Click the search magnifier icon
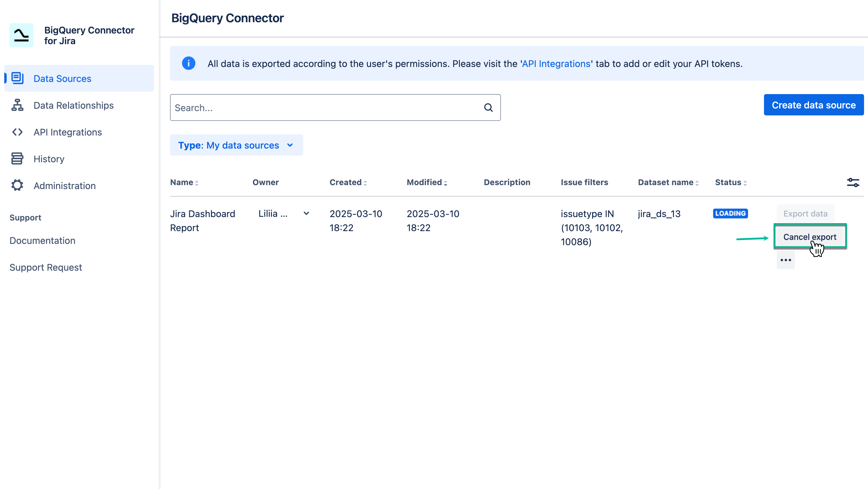868x489 pixels. pos(488,107)
